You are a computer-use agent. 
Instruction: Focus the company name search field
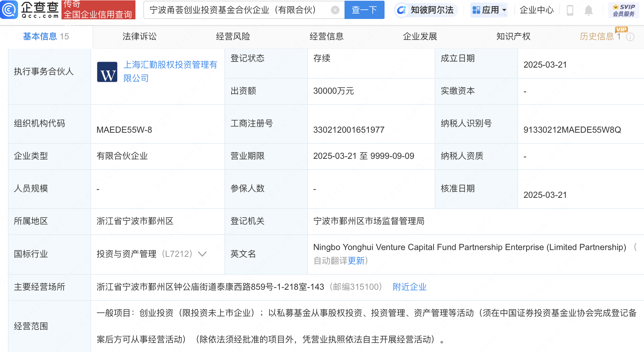tap(238, 10)
